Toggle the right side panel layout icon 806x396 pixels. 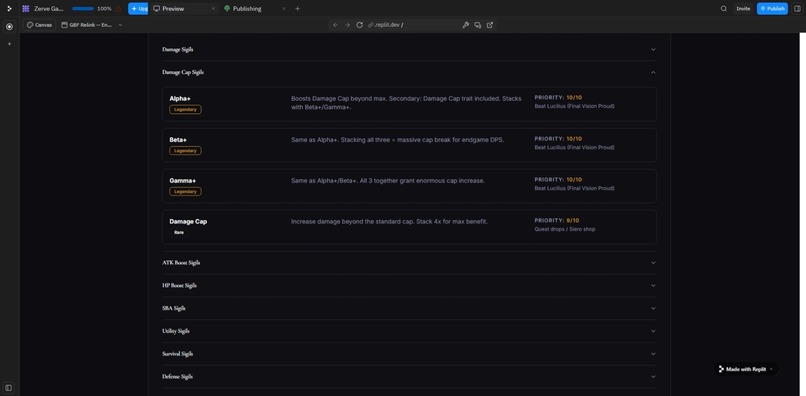(797, 9)
